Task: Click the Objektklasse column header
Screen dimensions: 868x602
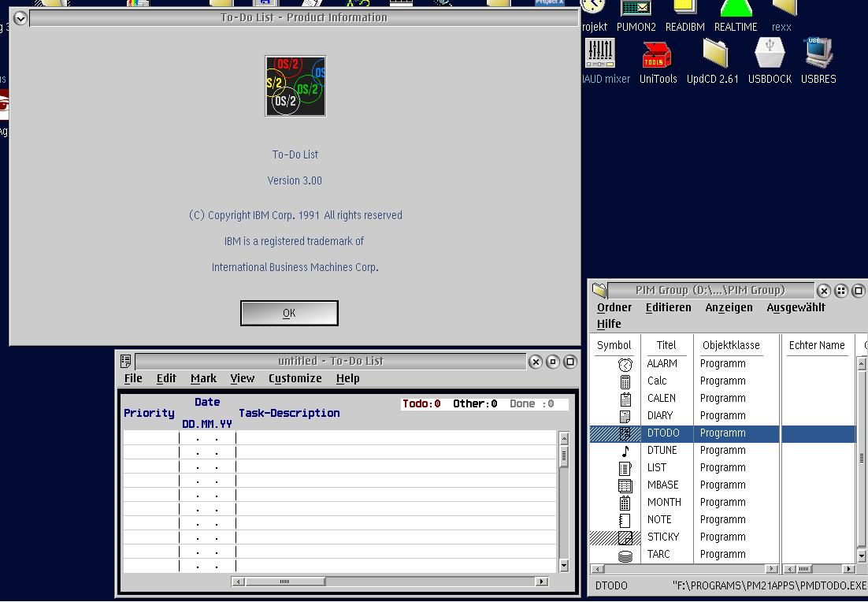Action: (x=731, y=345)
